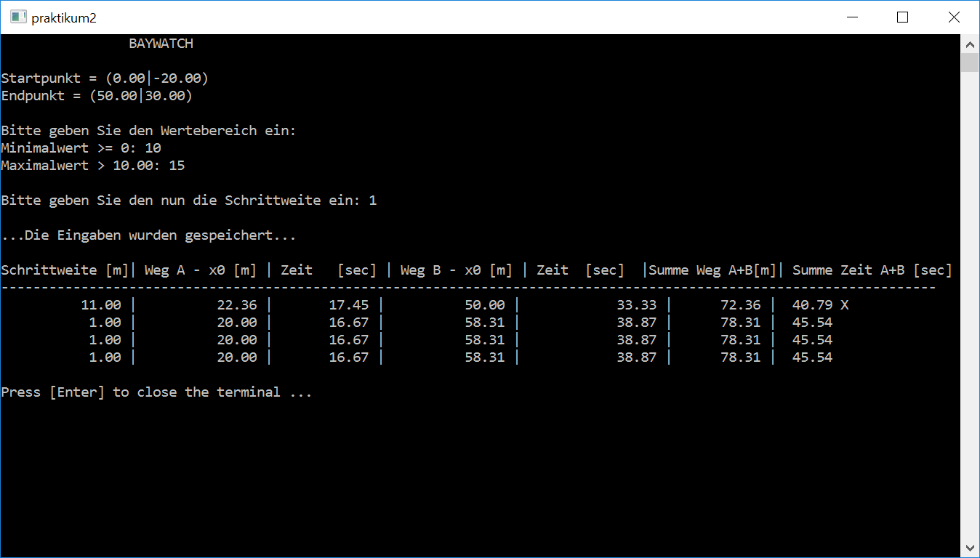This screenshot has height=558, width=980.
Task: Click the 72.36 sum value
Action: (x=740, y=305)
